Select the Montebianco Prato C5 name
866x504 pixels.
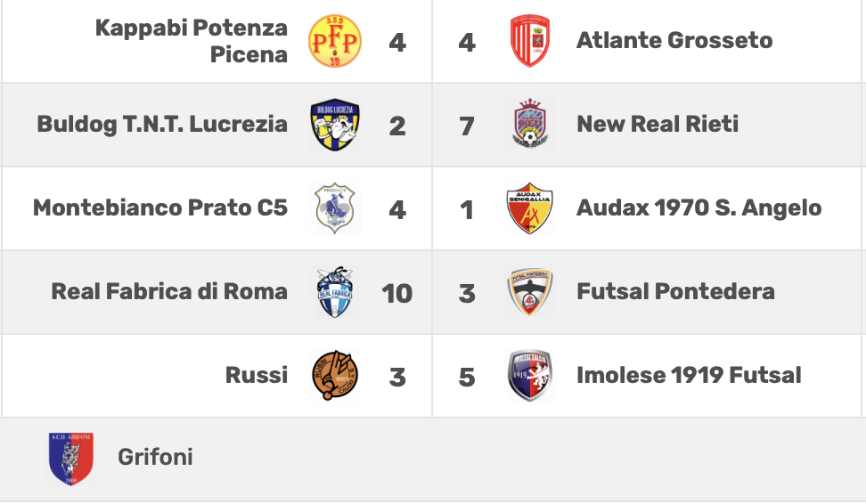[x=160, y=207]
